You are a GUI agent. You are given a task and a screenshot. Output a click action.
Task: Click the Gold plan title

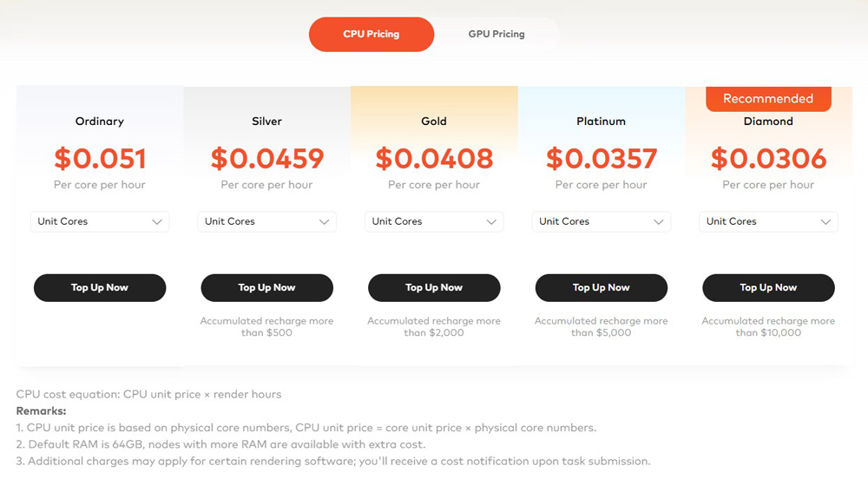(x=434, y=121)
